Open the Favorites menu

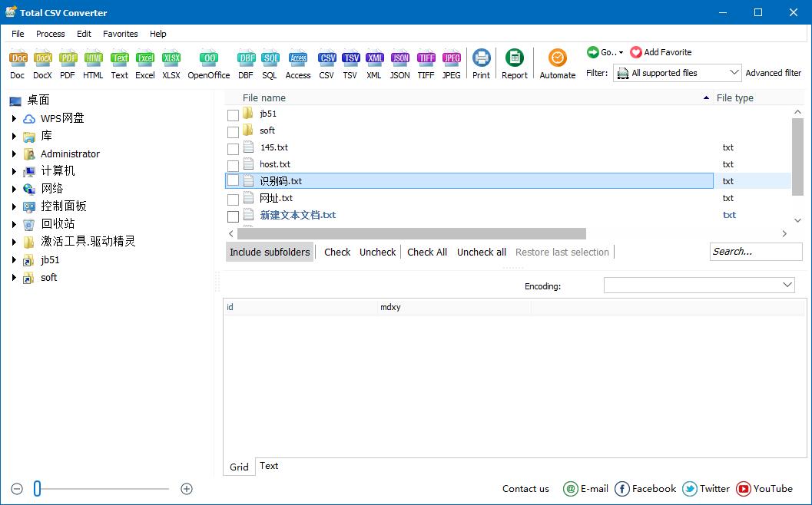point(120,34)
